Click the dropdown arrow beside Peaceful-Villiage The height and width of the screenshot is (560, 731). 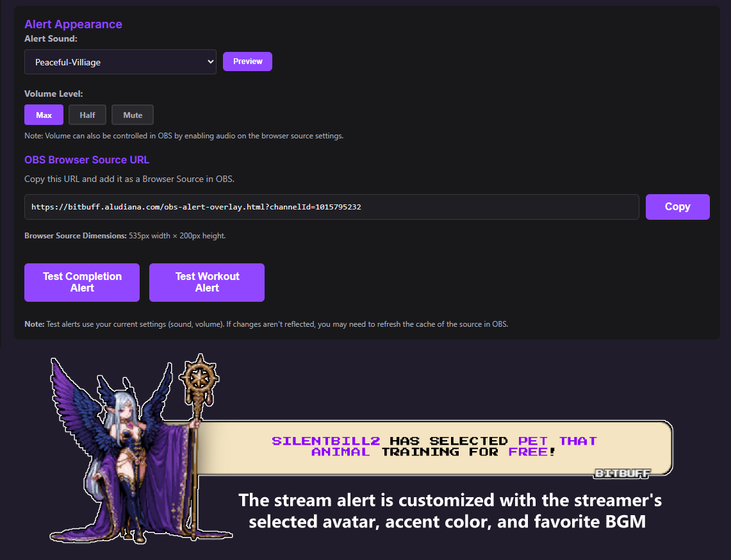pos(210,62)
